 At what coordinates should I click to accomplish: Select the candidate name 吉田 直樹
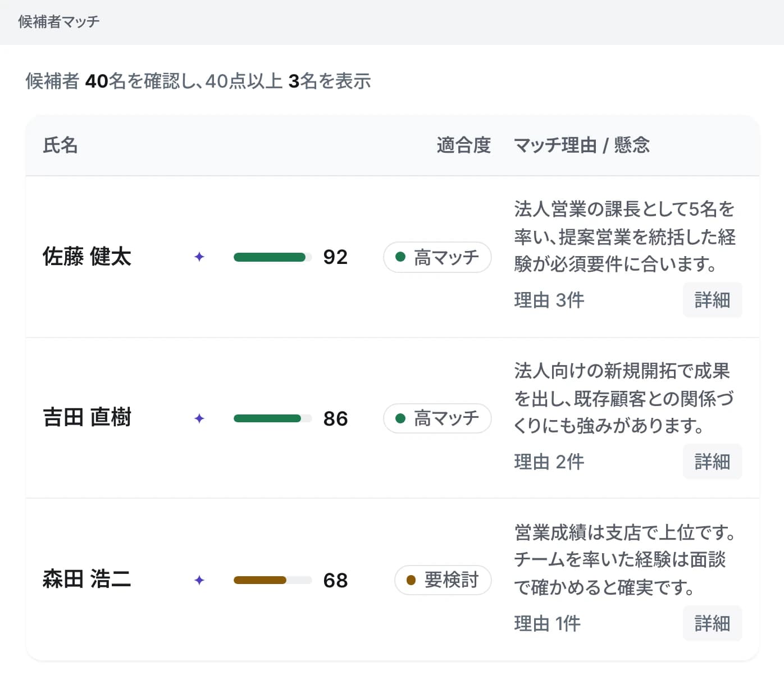pyautogui.click(x=87, y=418)
